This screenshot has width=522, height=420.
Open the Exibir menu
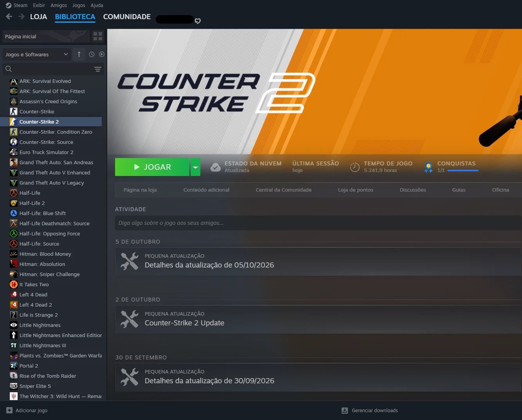click(39, 5)
